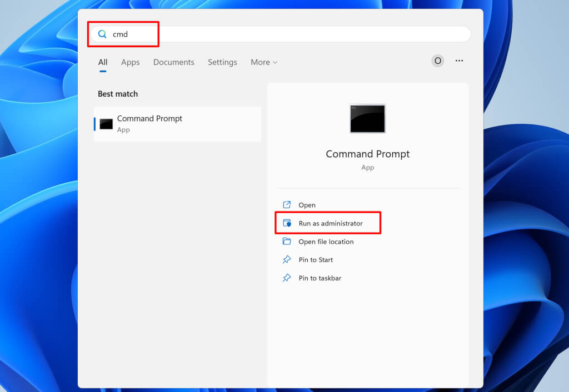
Task: Switch to the Apps filter tab
Action: click(130, 62)
